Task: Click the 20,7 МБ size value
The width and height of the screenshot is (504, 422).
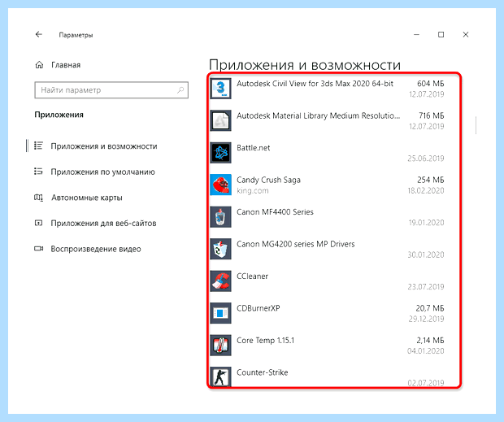Action: click(430, 308)
